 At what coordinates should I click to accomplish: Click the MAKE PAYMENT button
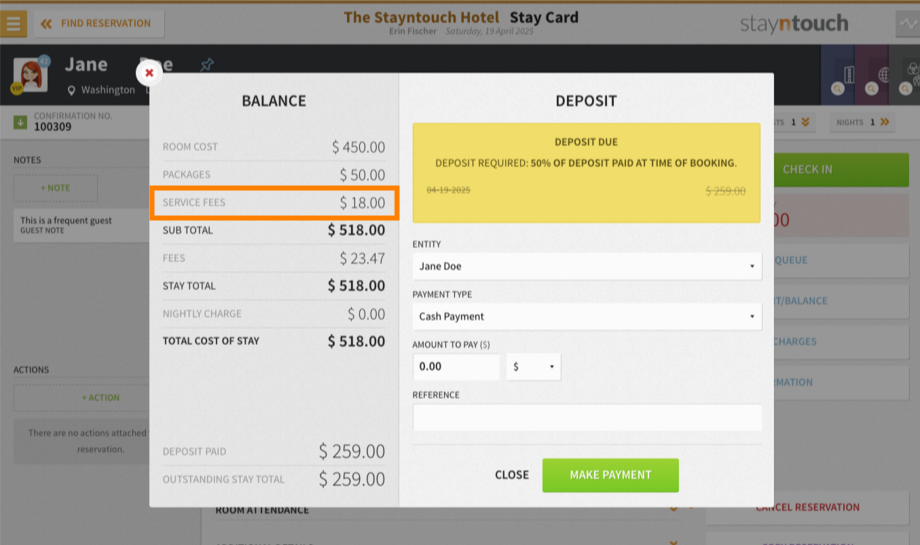pos(610,475)
